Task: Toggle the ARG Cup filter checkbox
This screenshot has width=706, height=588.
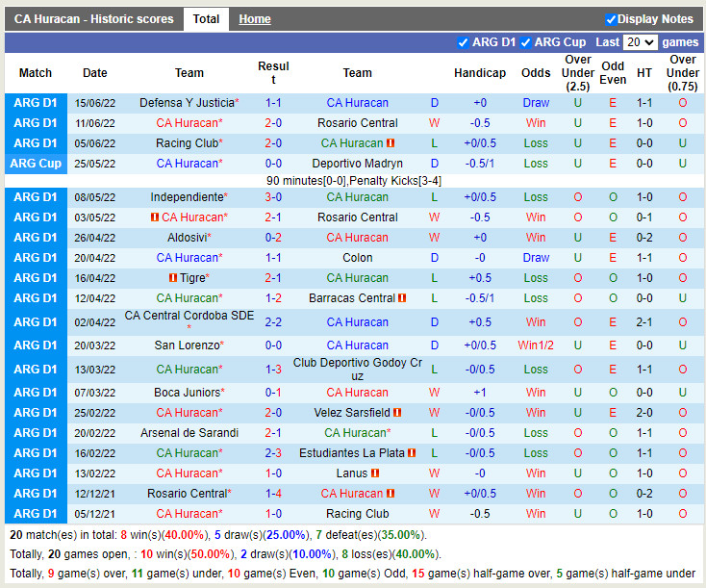Action: tap(525, 42)
